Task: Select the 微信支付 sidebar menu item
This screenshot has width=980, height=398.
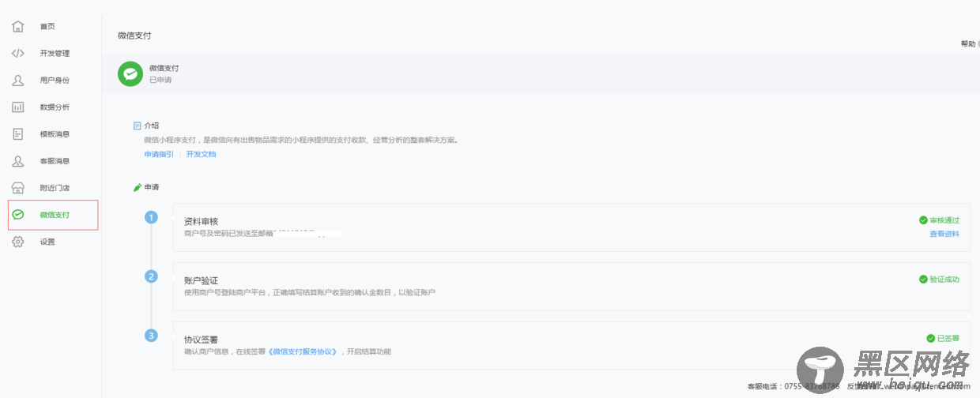Action: [x=53, y=215]
